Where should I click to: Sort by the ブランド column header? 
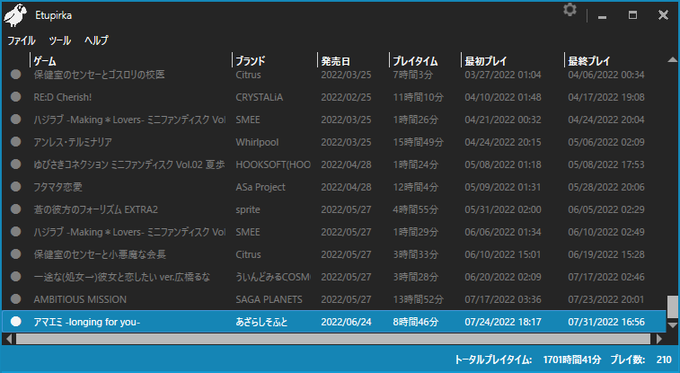(x=250, y=61)
